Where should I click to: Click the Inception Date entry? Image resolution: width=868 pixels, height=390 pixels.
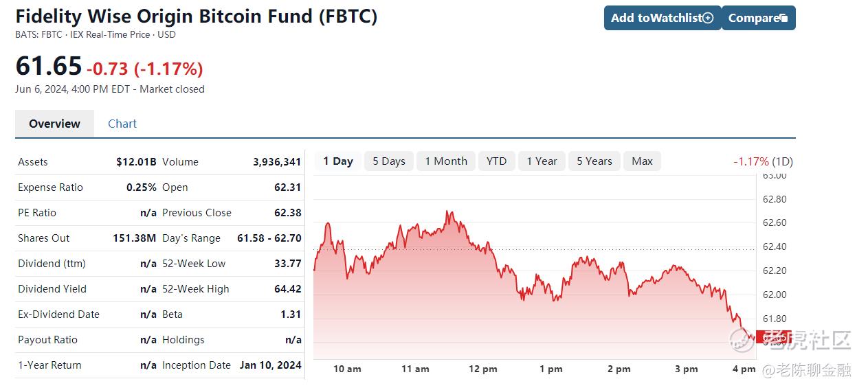pos(232,365)
